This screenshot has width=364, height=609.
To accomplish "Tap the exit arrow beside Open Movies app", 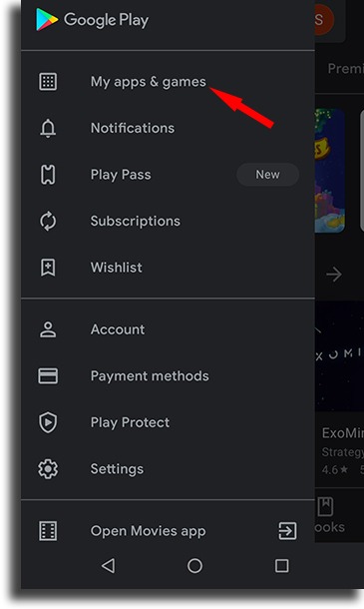I will [x=287, y=531].
